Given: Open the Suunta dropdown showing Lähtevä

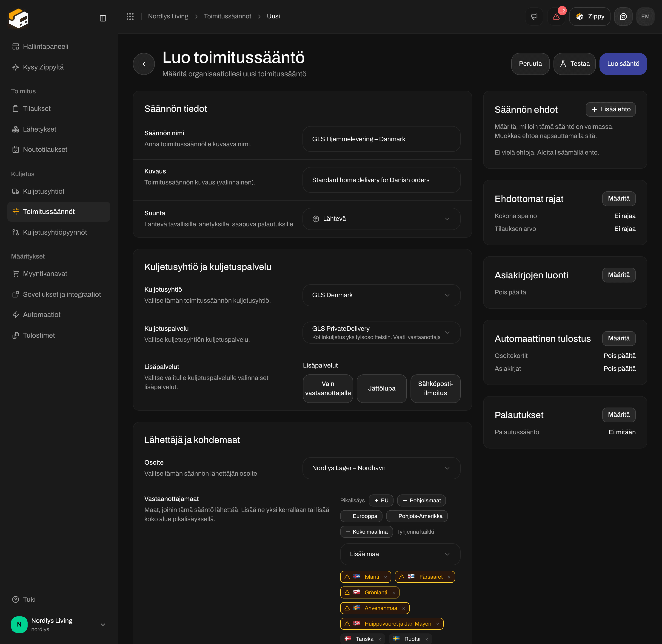Looking at the screenshot, I should coord(381,219).
